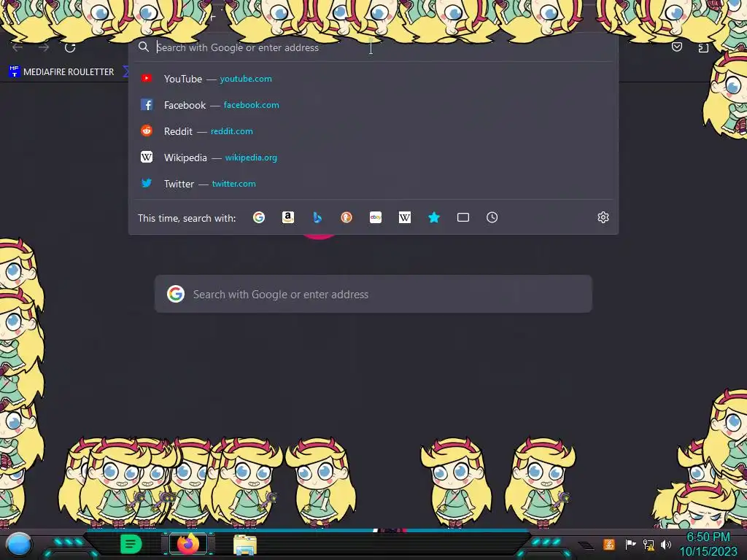Search open tabs with the tab icon

point(463,217)
